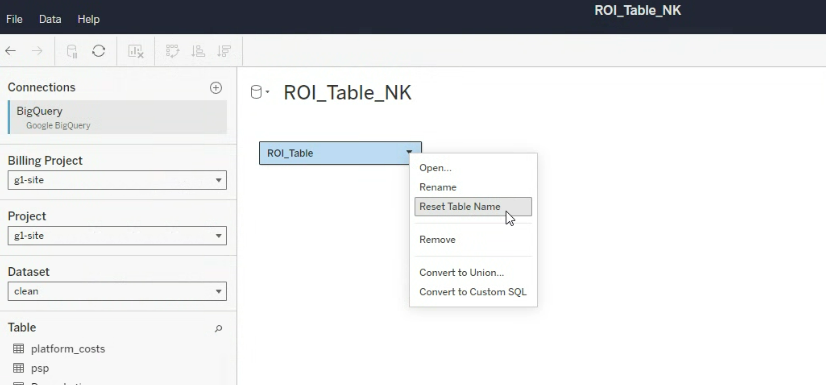Select Convert to Custom SQL option
829x391 pixels.
(x=473, y=292)
